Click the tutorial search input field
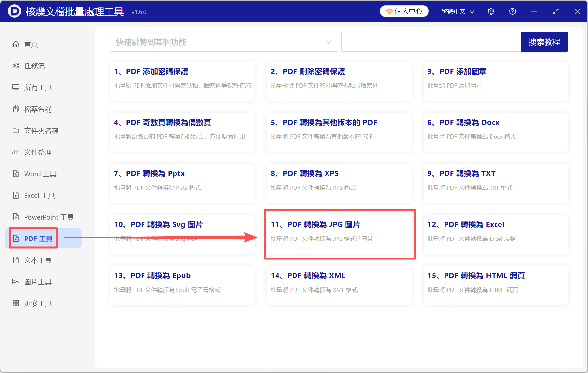Viewport: 588px width, 373px height. (431, 42)
